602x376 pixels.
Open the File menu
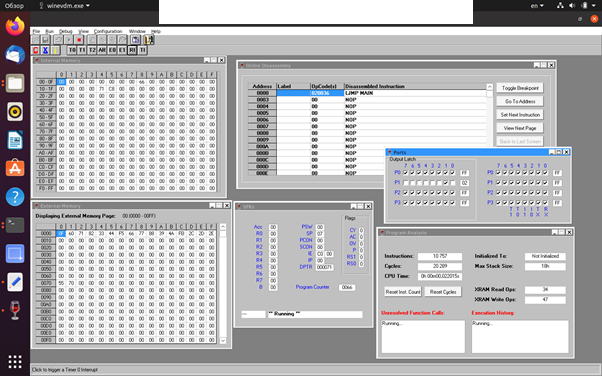(x=36, y=31)
